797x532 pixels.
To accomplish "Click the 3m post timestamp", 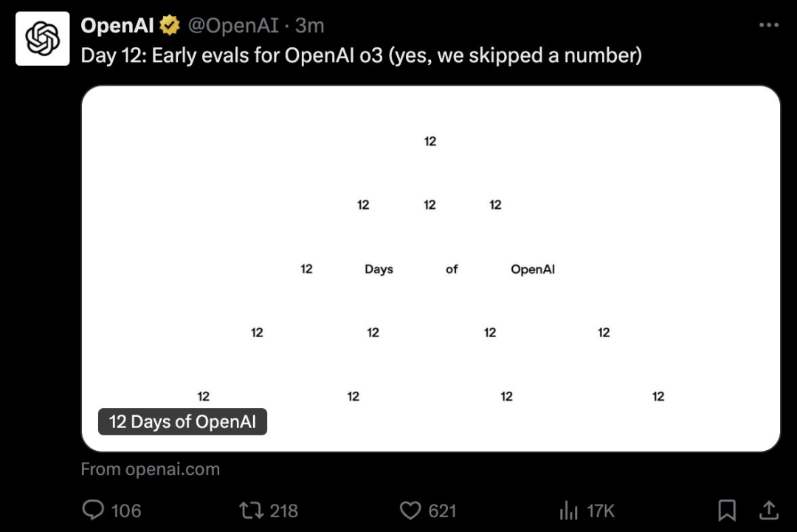I will (310, 26).
